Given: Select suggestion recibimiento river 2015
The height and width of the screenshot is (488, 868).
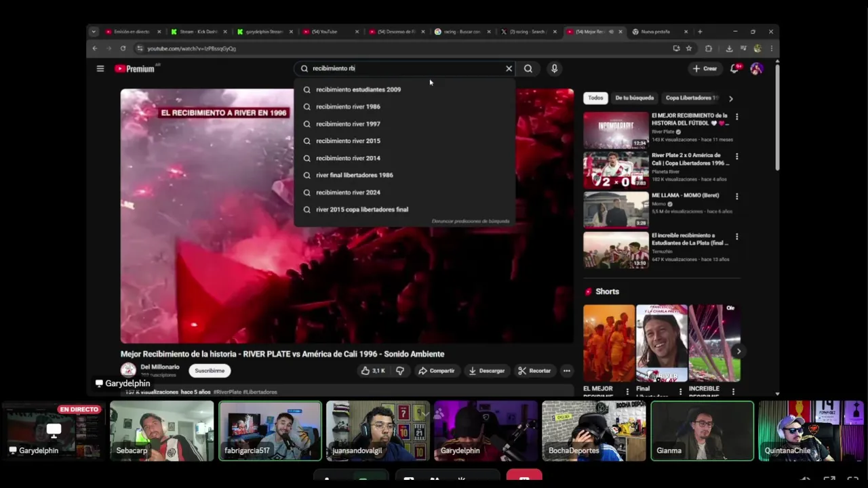Looking at the screenshot, I should (x=404, y=141).
